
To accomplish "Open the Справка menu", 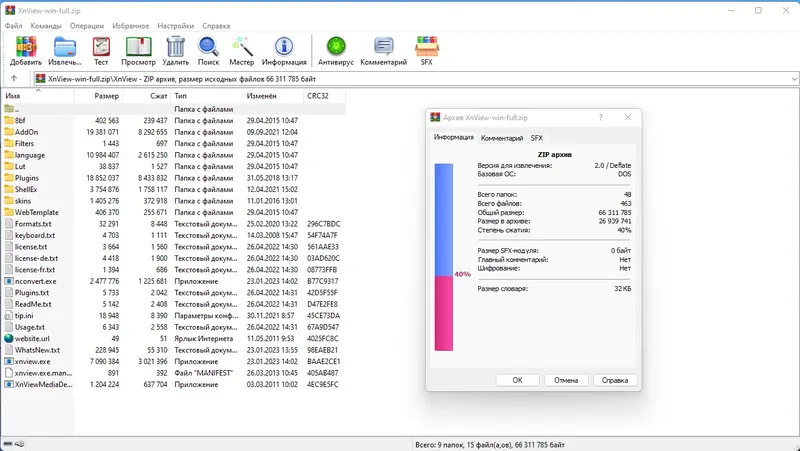I will coord(216,26).
